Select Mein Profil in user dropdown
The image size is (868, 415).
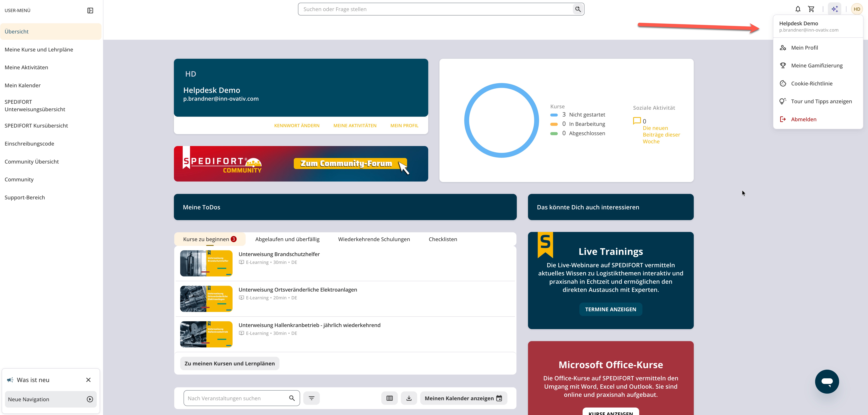pos(818,47)
